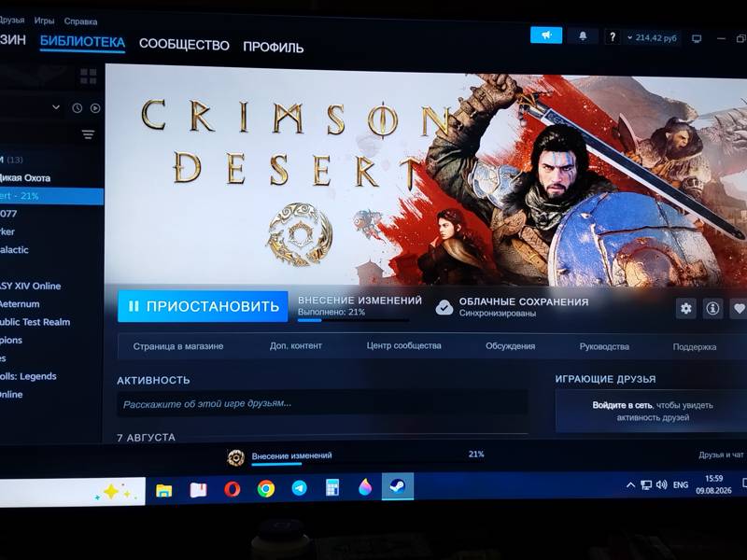This screenshot has height=560, width=747.
Task: Switch to the ПРОФИЛЬ tab
Action: pyautogui.click(x=274, y=47)
